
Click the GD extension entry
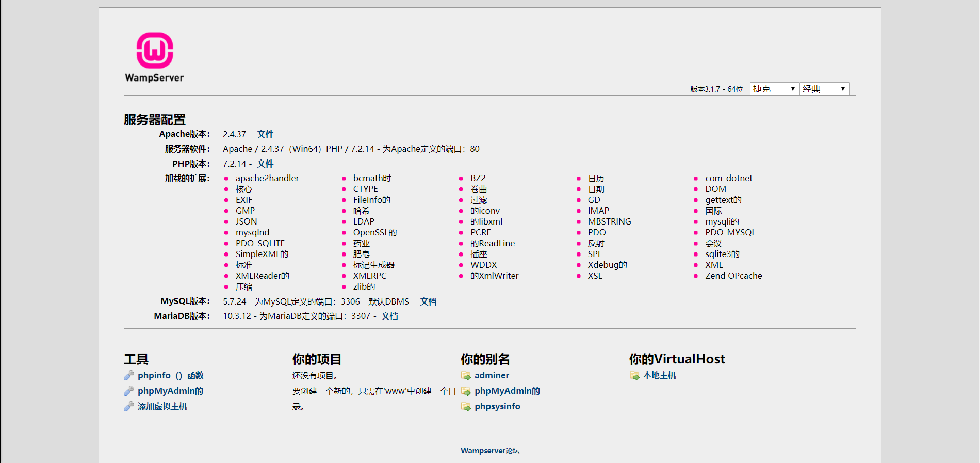pos(594,200)
